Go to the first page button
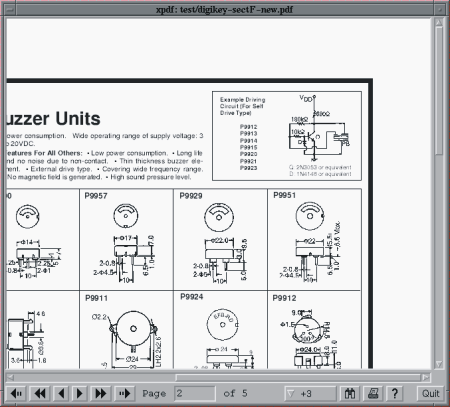The width and height of the screenshot is (450, 407). click(16, 394)
